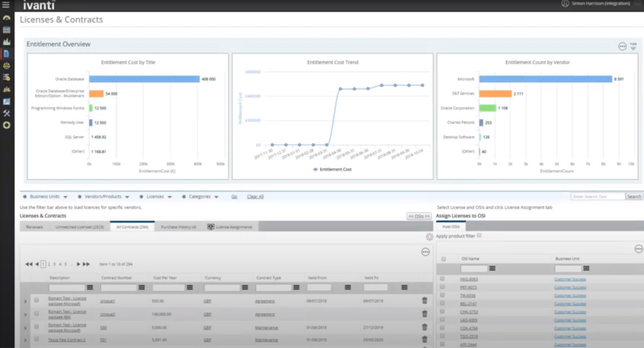This screenshot has width=644, height=348.
Task: Open the chart-with-pencil sidebar icon
Action: tap(6, 101)
